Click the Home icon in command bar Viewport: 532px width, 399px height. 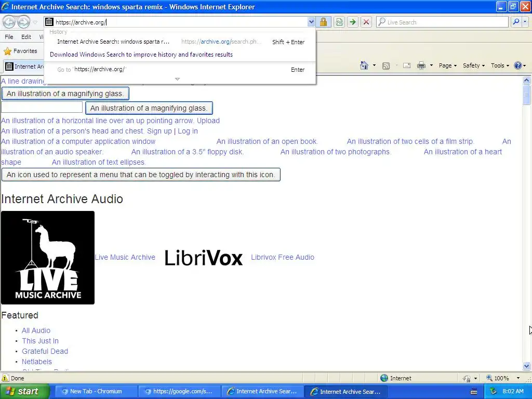[364, 65]
